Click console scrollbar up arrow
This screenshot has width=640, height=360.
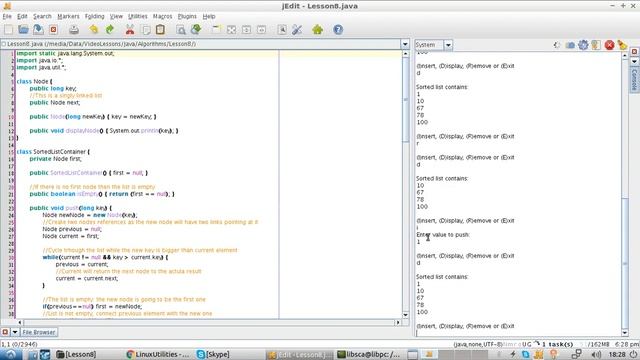[x=625, y=55]
